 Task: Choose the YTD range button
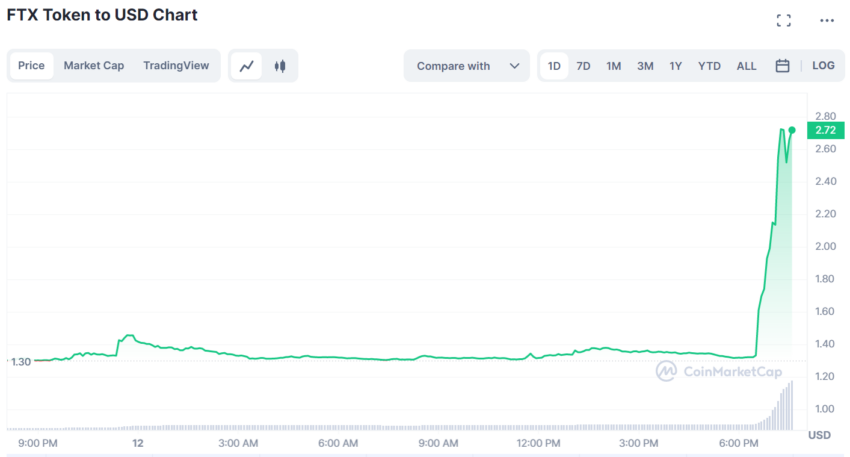(709, 66)
